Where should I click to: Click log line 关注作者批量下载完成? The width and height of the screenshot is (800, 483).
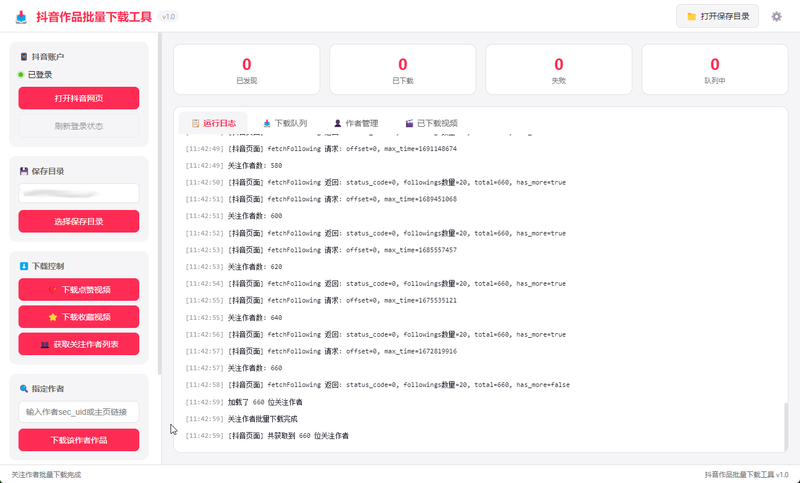pyautogui.click(x=241, y=419)
